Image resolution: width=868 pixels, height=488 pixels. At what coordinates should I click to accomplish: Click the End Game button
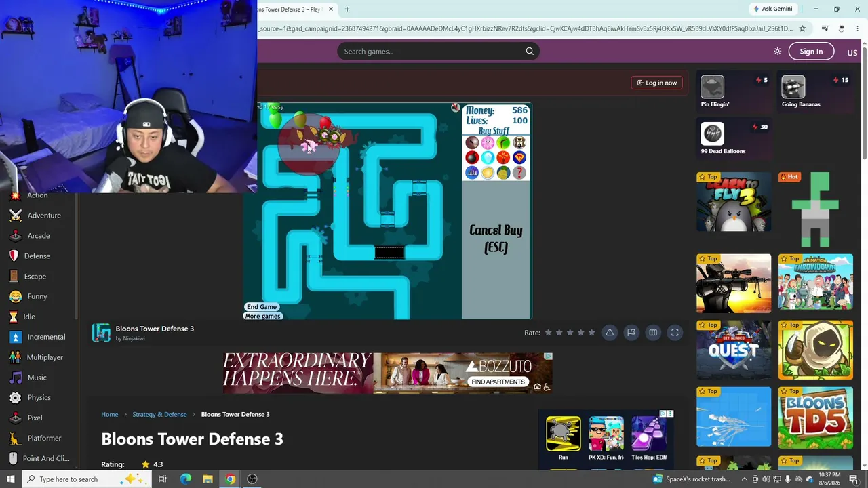262,307
